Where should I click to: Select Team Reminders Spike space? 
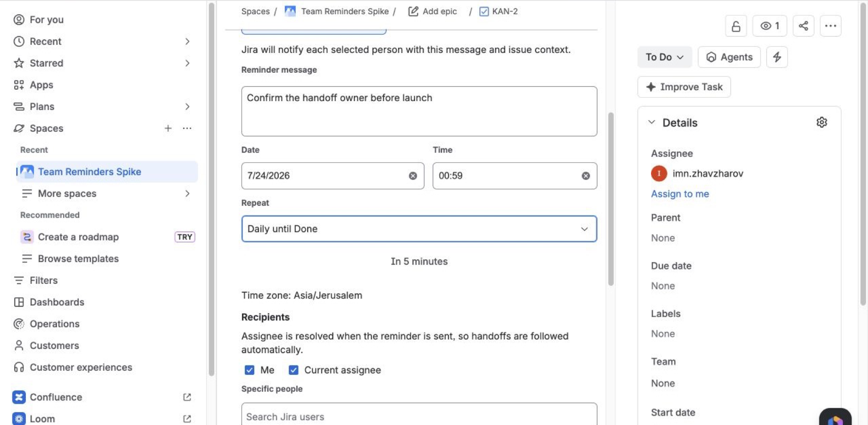click(x=107, y=171)
